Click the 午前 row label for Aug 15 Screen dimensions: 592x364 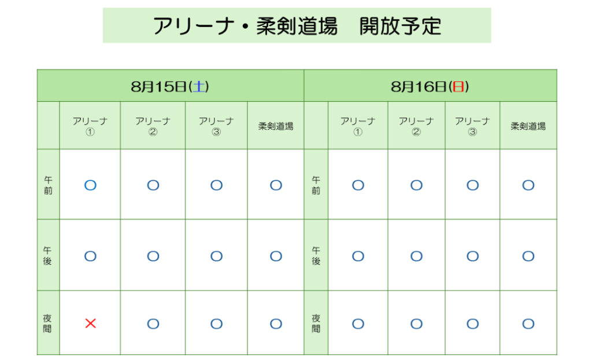click(x=48, y=185)
